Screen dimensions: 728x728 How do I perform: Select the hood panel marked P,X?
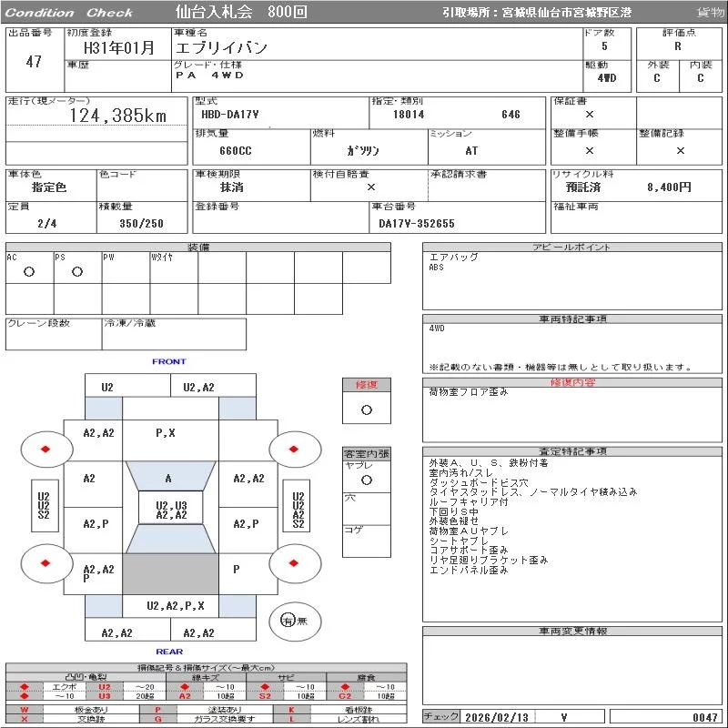167,433
